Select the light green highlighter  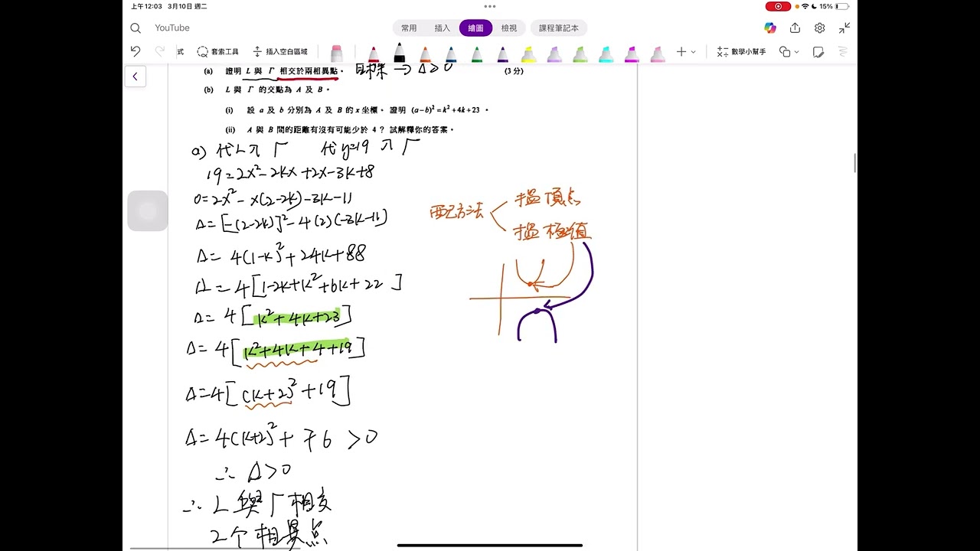[580, 54]
